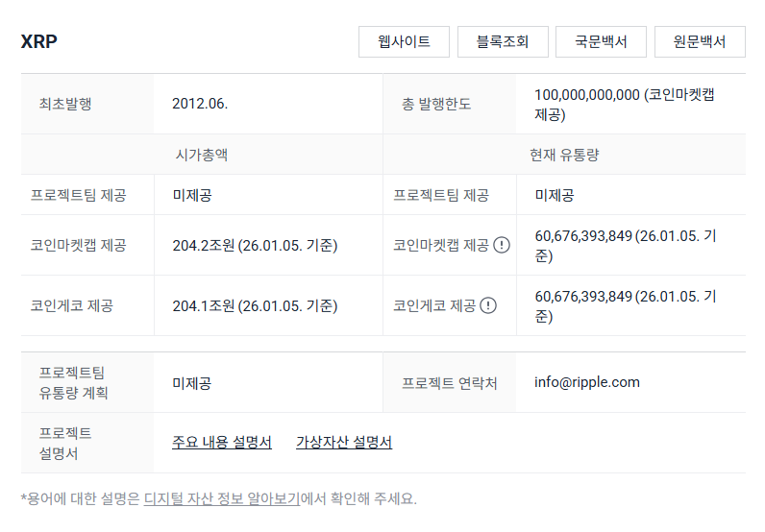Click the 현재 유통량 column header

[564, 155]
